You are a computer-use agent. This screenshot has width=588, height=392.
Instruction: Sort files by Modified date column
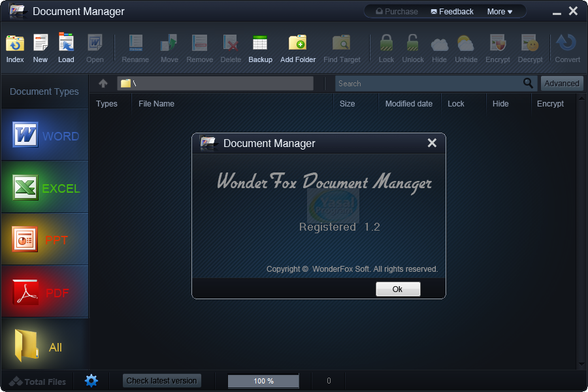[x=408, y=104]
